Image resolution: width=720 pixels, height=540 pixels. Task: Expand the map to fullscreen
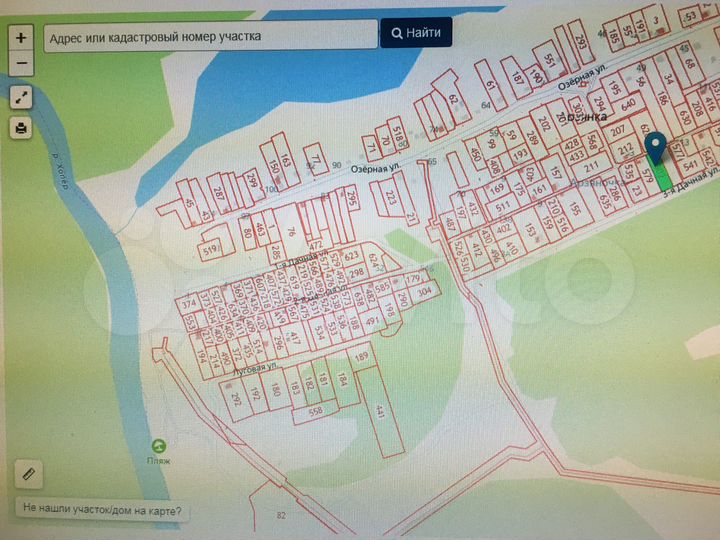22,97
